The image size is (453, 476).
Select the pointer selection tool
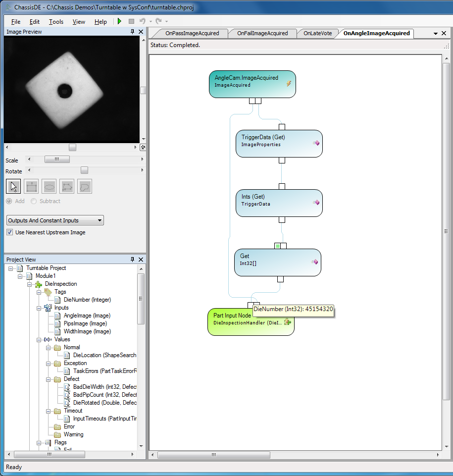(x=13, y=186)
